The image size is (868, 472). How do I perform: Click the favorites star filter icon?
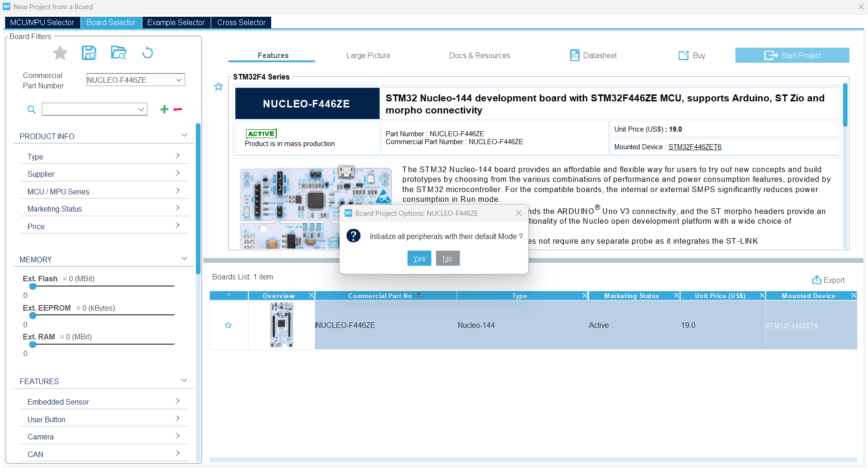(60, 53)
